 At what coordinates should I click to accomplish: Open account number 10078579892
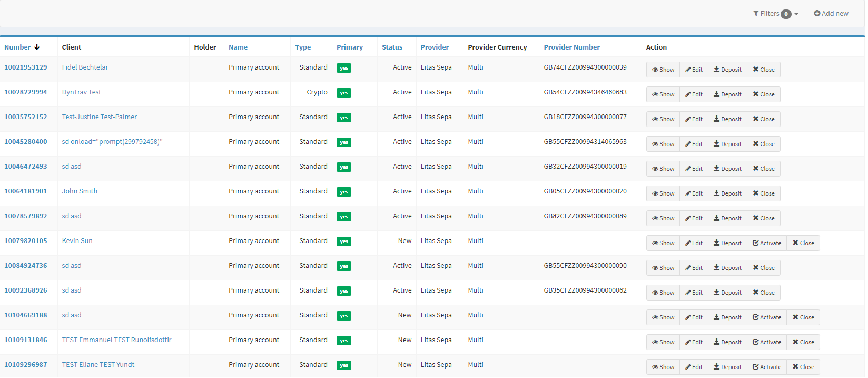click(x=26, y=216)
